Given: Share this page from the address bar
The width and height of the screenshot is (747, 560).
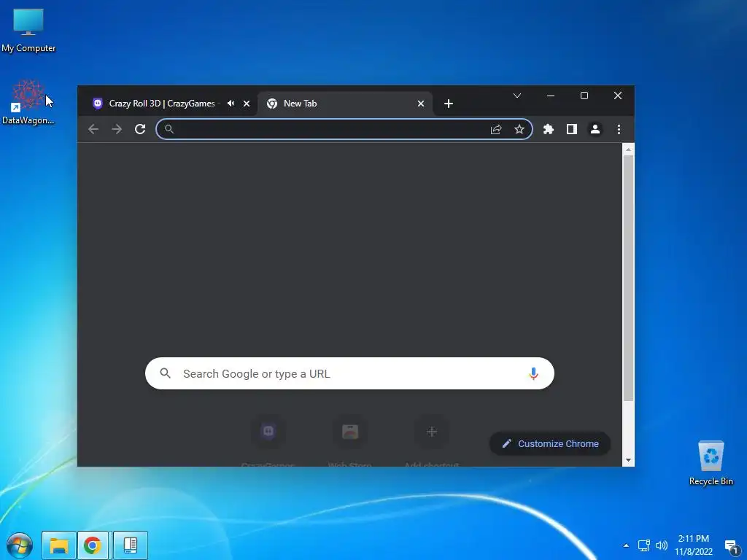Looking at the screenshot, I should point(496,129).
